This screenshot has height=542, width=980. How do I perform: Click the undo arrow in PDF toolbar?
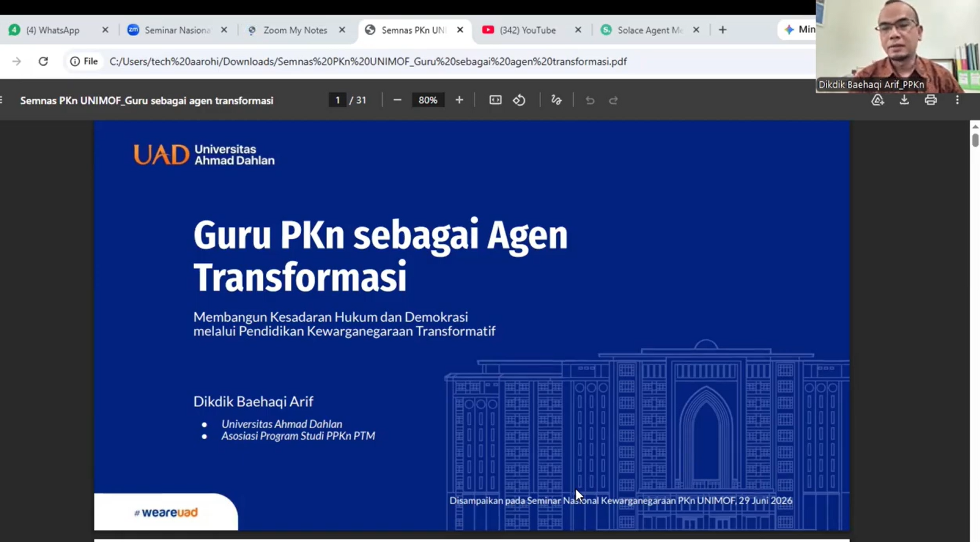[x=590, y=100]
